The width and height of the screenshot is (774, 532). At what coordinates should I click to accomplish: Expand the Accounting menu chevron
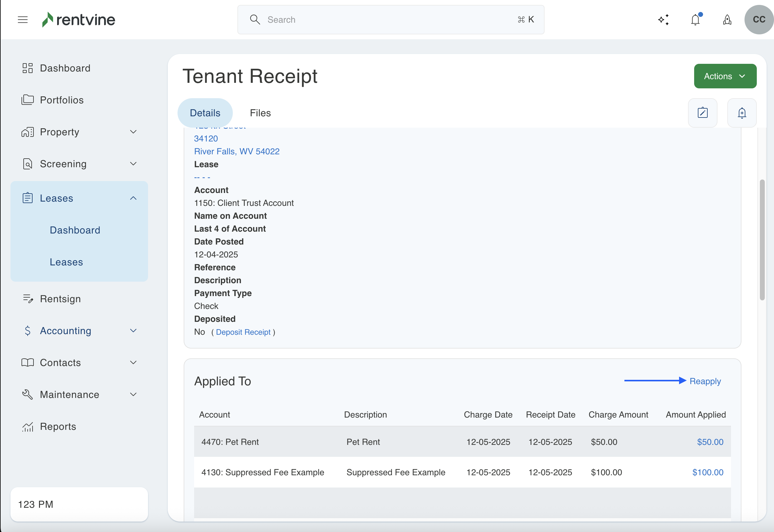tap(133, 331)
